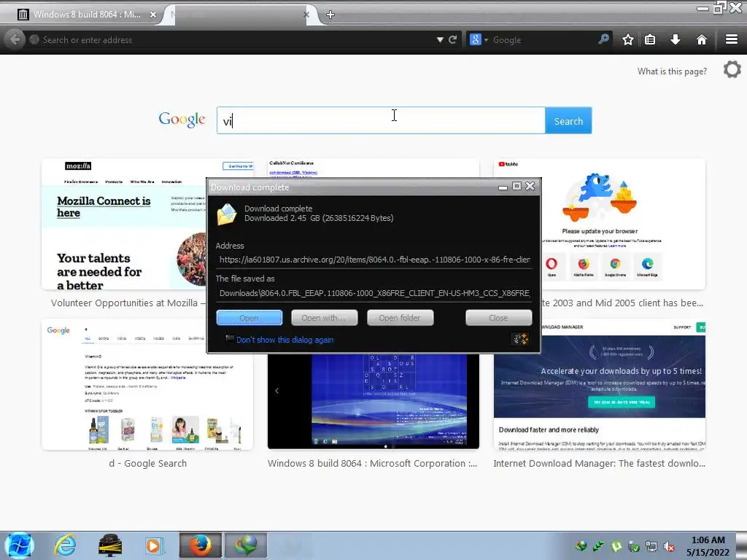The image size is (747, 560).
Task: Reload the page with refresh icon
Action: tap(452, 39)
